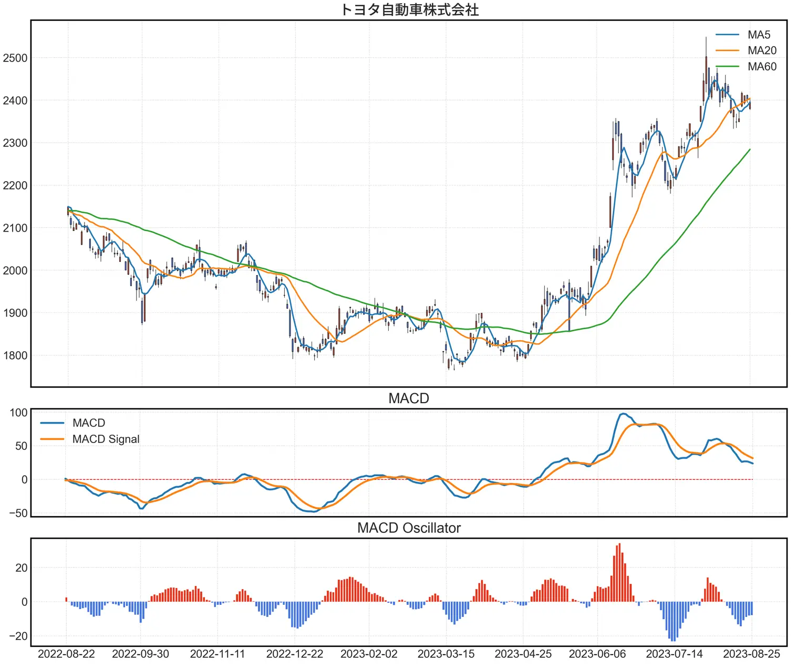
Task: Click the blue MA5 legend line swatch
Action: (x=727, y=35)
